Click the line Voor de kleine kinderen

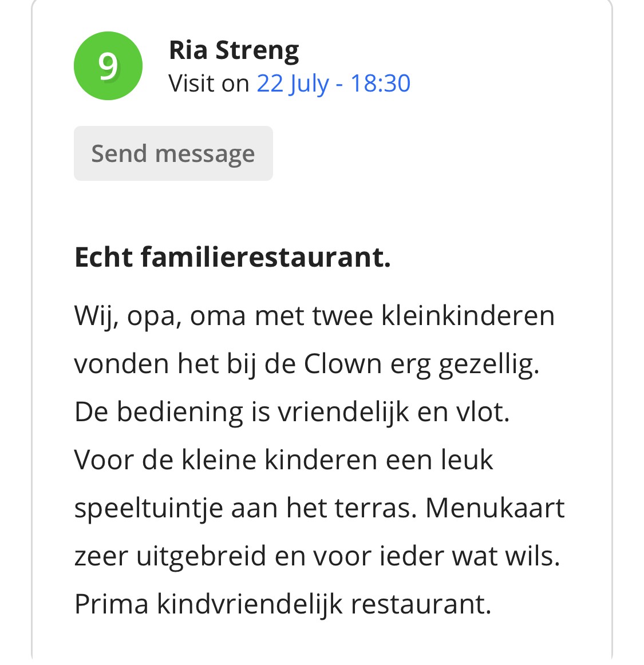pos(283,460)
